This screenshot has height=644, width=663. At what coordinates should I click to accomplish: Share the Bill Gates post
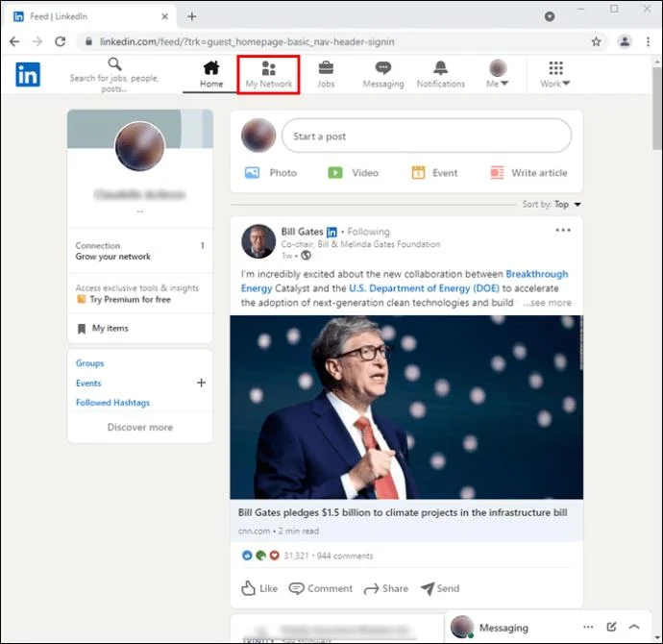(x=386, y=588)
